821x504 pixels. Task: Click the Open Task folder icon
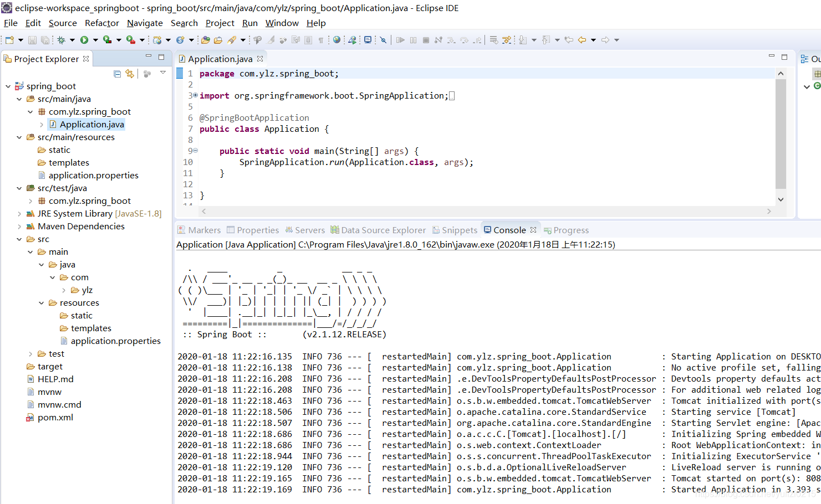pyautogui.click(x=218, y=40)
